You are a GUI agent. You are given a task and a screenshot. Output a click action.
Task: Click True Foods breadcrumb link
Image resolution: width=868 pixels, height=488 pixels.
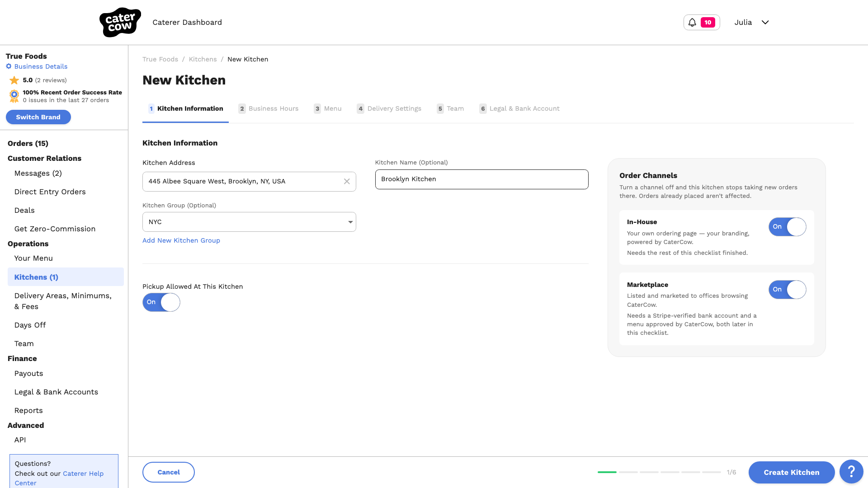point(160,59)
